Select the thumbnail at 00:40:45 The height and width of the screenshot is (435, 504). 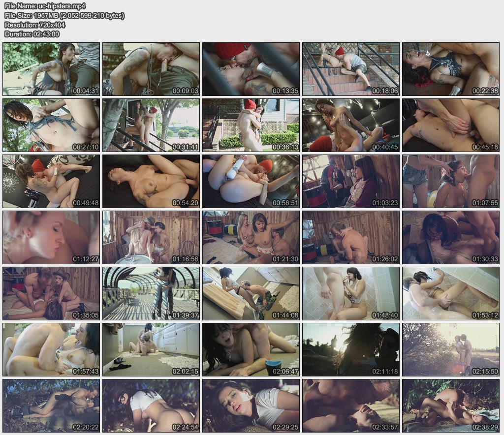coord(350,125)
